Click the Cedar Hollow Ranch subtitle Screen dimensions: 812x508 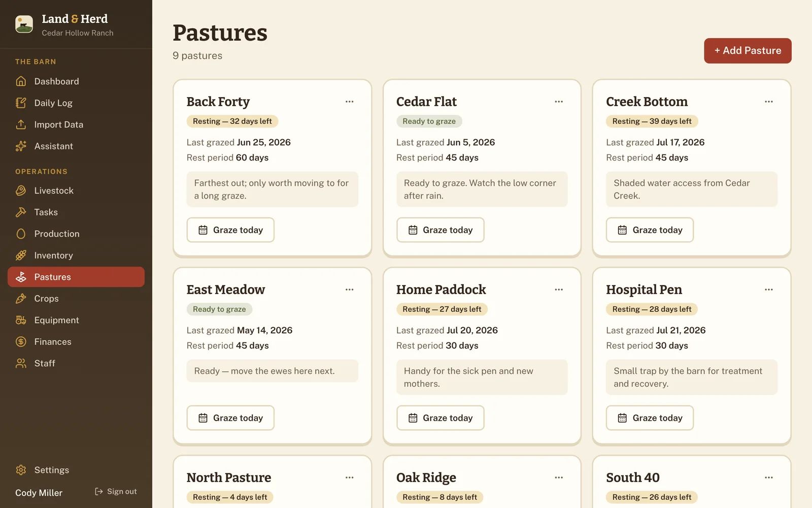[x=78, y=33]
